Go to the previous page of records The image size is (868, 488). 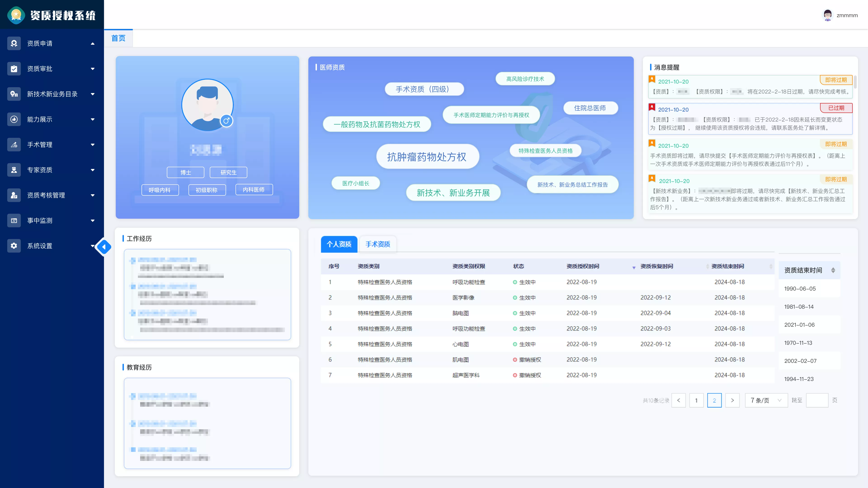tap(678, 400)
